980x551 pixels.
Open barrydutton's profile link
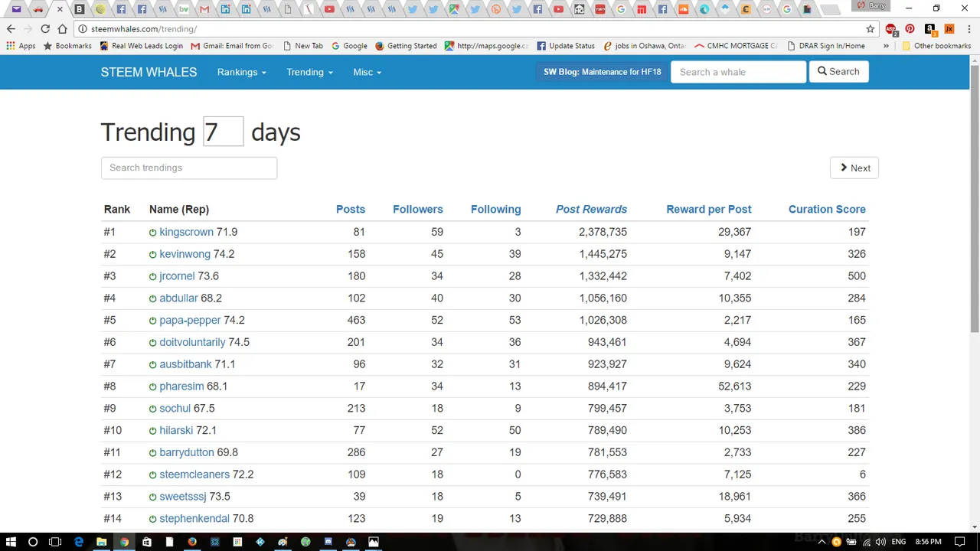[x=187, y=453]
